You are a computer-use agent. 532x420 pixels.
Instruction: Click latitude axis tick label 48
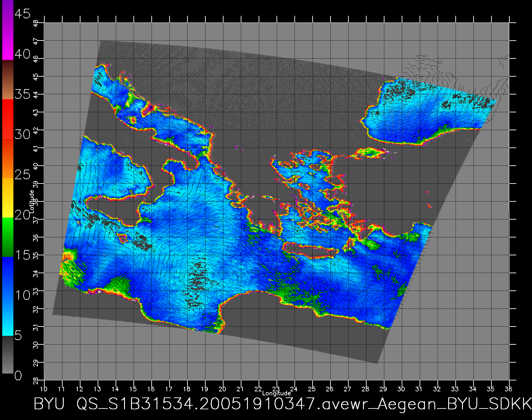tap(36, 23)
